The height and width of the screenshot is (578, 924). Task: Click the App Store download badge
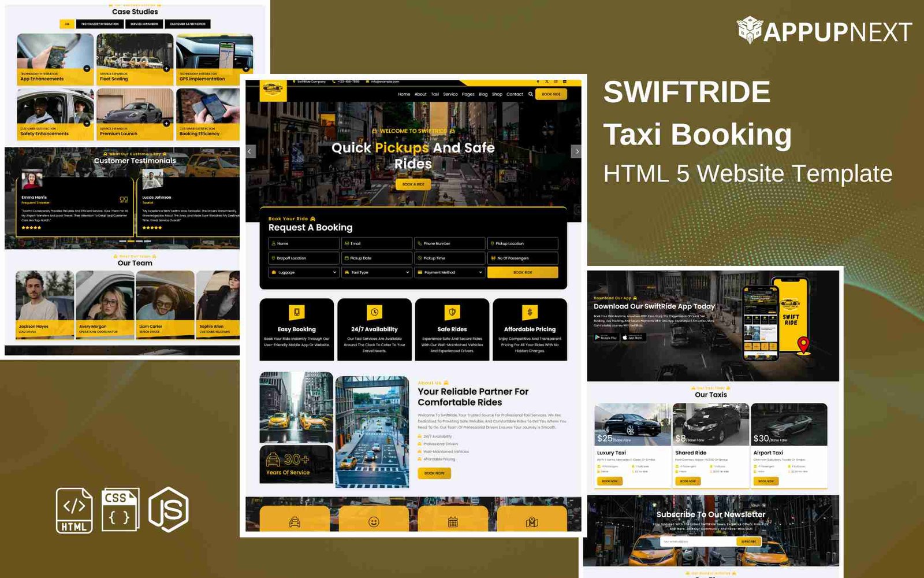[632, 337]
